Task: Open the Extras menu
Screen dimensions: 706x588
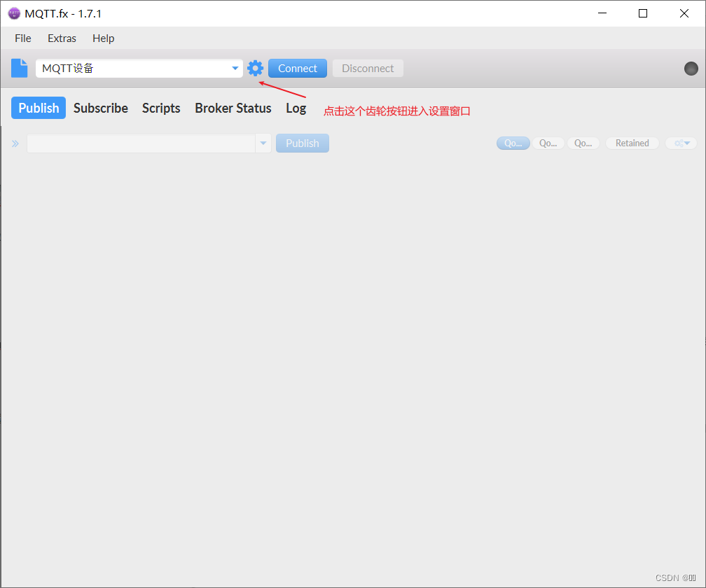Action: [x=62, y=38]
